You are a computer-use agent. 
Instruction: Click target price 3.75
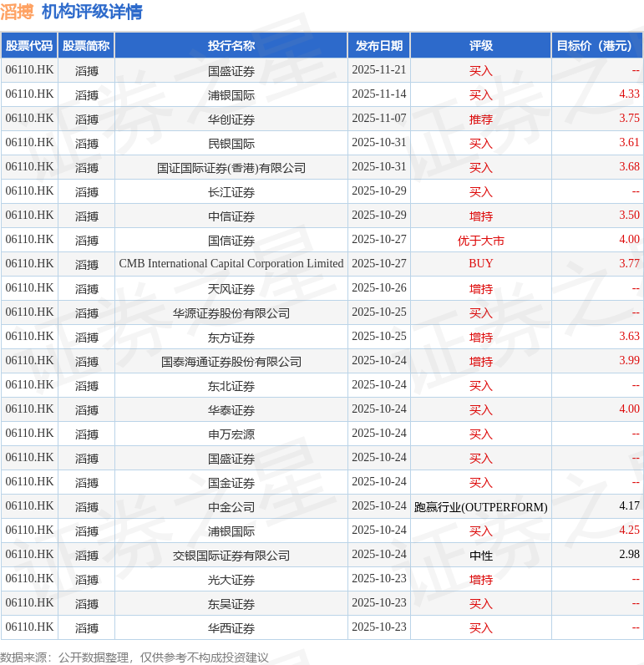[x=629, y=119]
